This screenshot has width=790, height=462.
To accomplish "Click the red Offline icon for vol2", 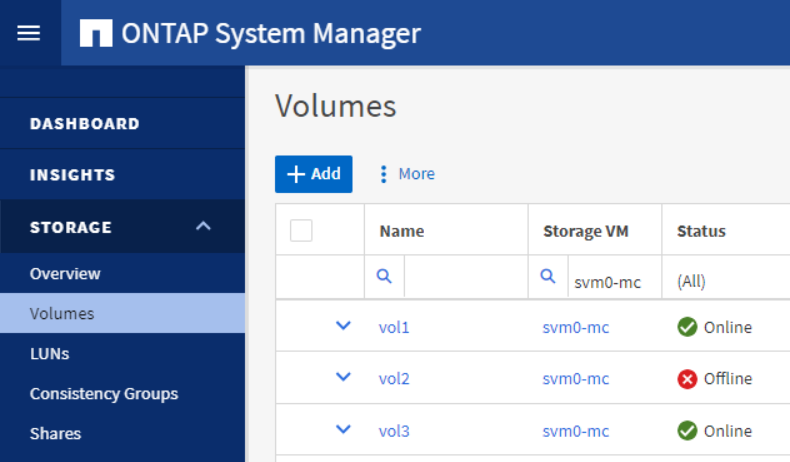I will coord(687,379).
